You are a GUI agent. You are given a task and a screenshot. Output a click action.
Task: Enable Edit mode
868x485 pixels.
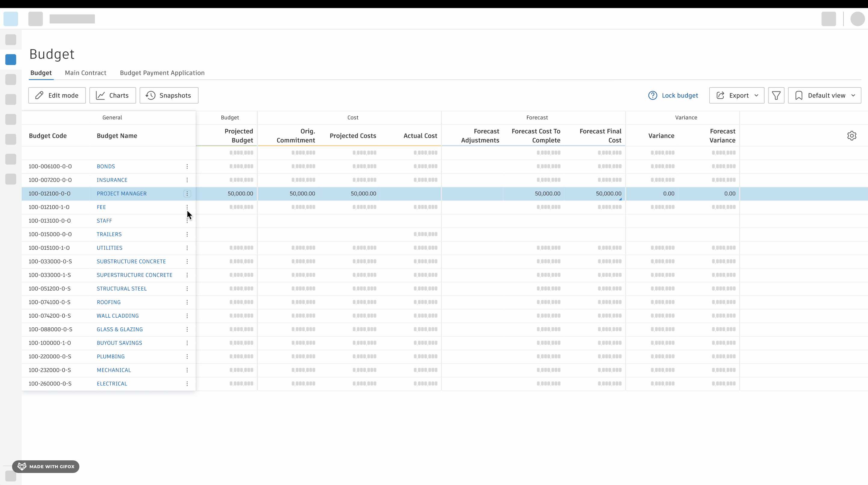click(57, 96)
